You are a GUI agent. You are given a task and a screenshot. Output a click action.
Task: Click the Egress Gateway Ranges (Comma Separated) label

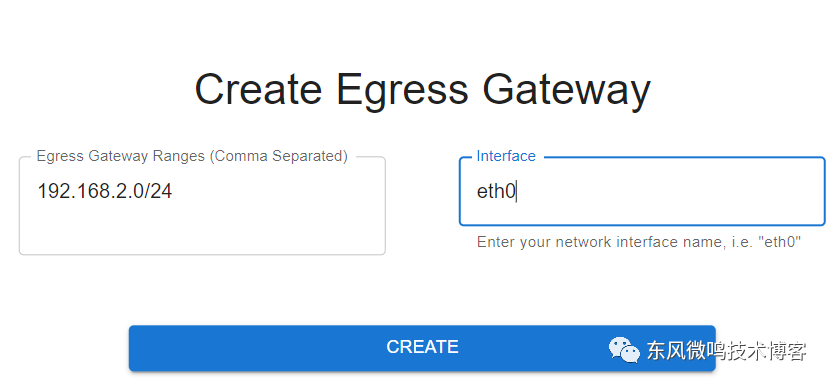192,156
